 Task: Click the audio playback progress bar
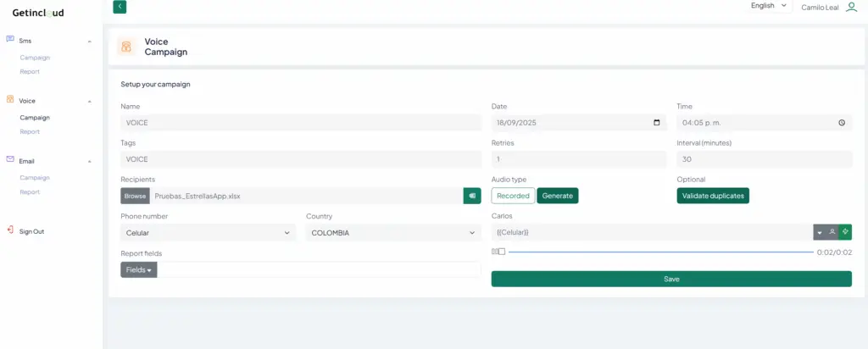pyautogui.click(x=660, y=252)
